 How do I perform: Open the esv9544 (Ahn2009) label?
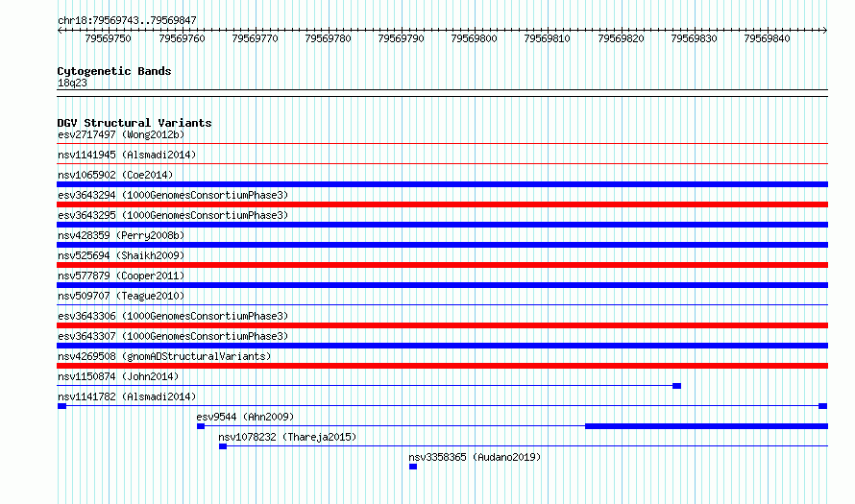click(x=245, y=417)
